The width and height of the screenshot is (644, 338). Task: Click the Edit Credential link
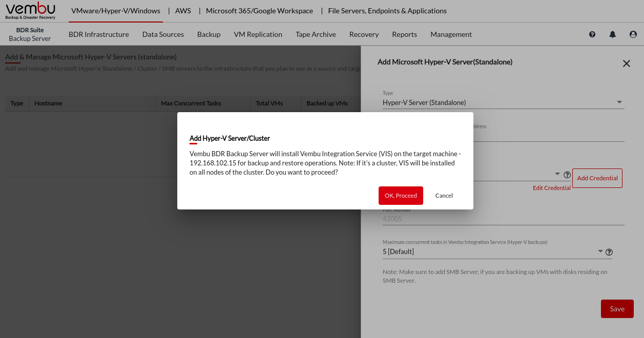[551, 188]
